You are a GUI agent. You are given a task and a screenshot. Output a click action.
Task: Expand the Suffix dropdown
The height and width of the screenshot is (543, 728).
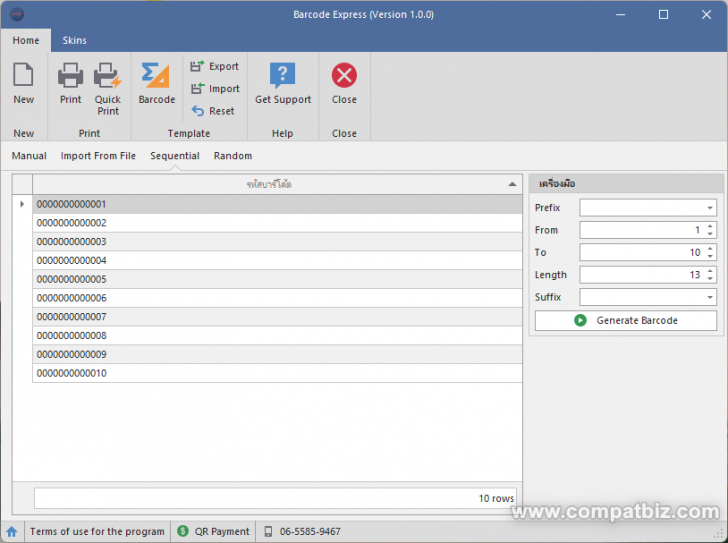pyautogui.click(x=709, y=297)
